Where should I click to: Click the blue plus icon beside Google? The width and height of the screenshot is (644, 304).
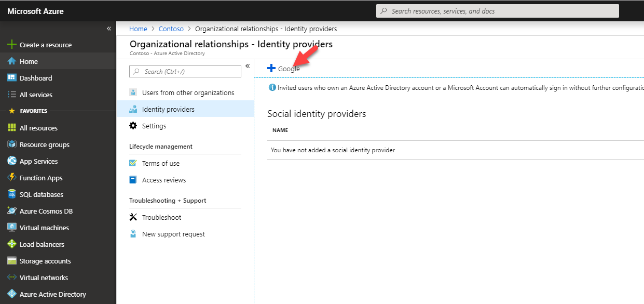[271, 68]
